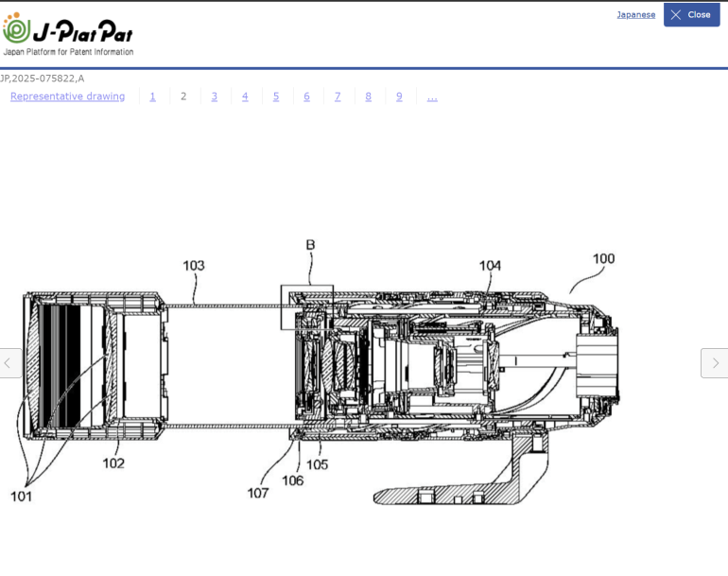Click reference label 104 in drawing
728x576 pixels.
(x=490, y=266)
